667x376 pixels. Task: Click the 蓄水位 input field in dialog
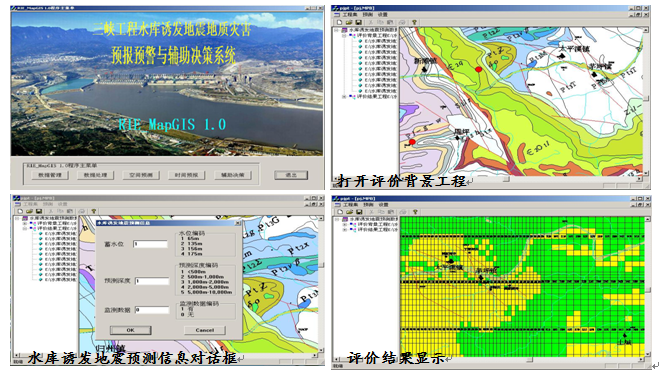pyautogui.click(x=151, y=244)
